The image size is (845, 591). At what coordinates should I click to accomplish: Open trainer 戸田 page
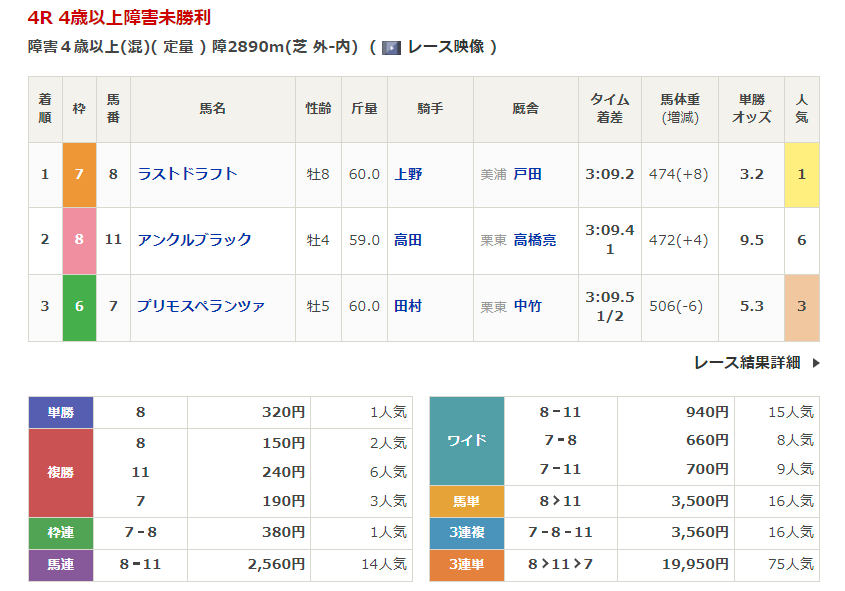coord(527,174)
